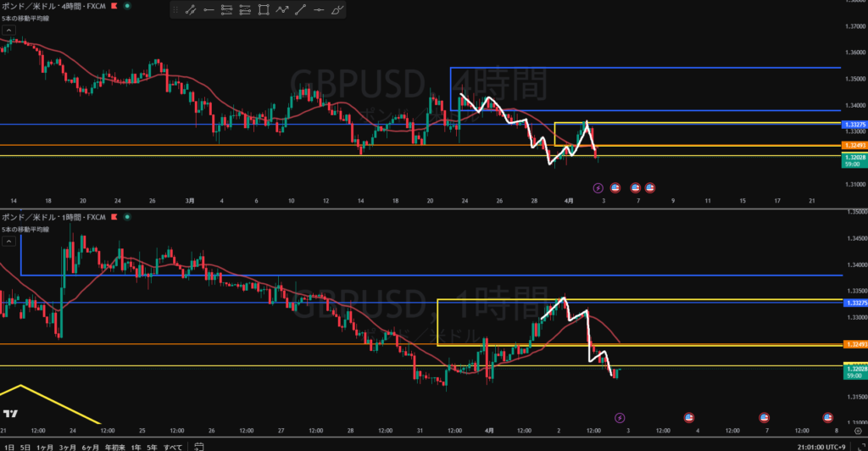Collapse the upper chart indicator legend
This screenshot has height=451, width=868.
pyautogui.click(x=8, y=29)
